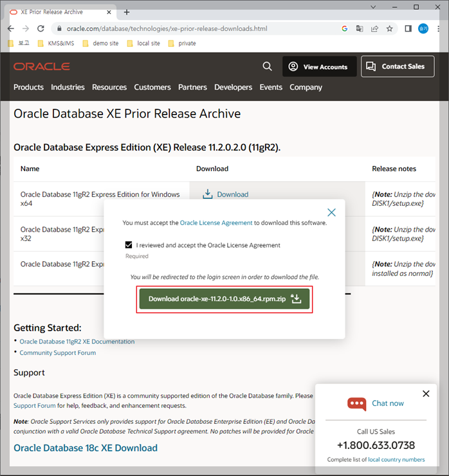Open the Chrome profile avatar

tap(423, 28)
